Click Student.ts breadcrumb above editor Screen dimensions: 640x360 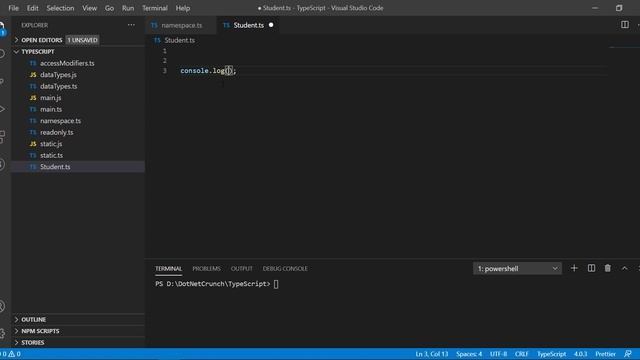pos(180,40)
